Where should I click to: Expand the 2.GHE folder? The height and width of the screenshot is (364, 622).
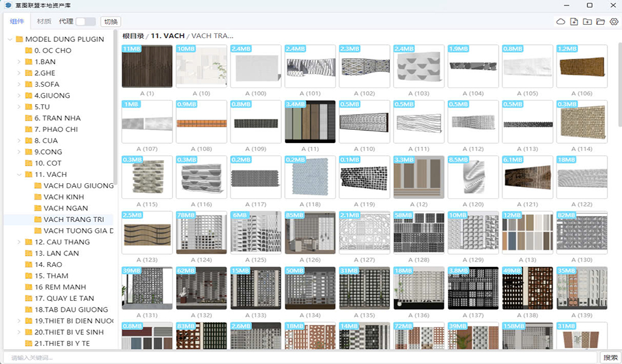(19, 73)
